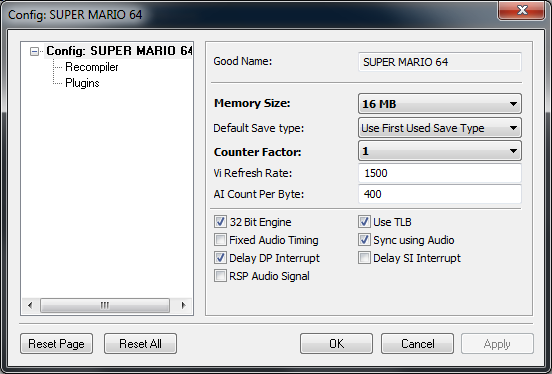Image resolution: width=552 pixels, height=374 pixels.
Task: Click the Reset Page button
Action: click(56, 343)
